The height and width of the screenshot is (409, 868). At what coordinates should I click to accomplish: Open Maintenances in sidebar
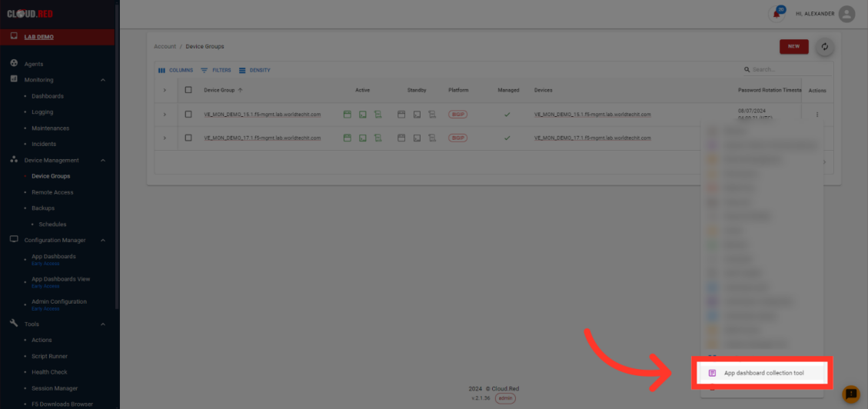[x=51, y=128]
